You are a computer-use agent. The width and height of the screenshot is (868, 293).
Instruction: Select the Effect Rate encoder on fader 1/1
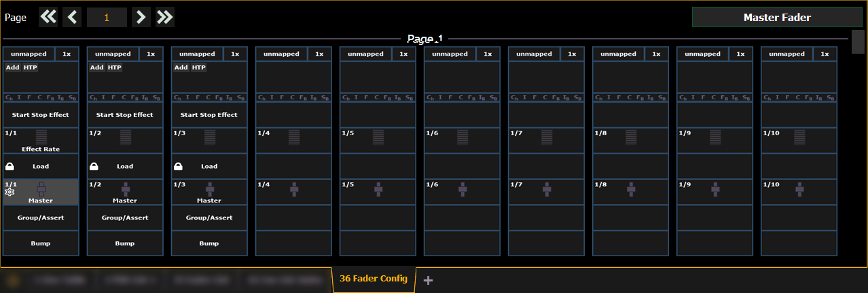[41, 141]
